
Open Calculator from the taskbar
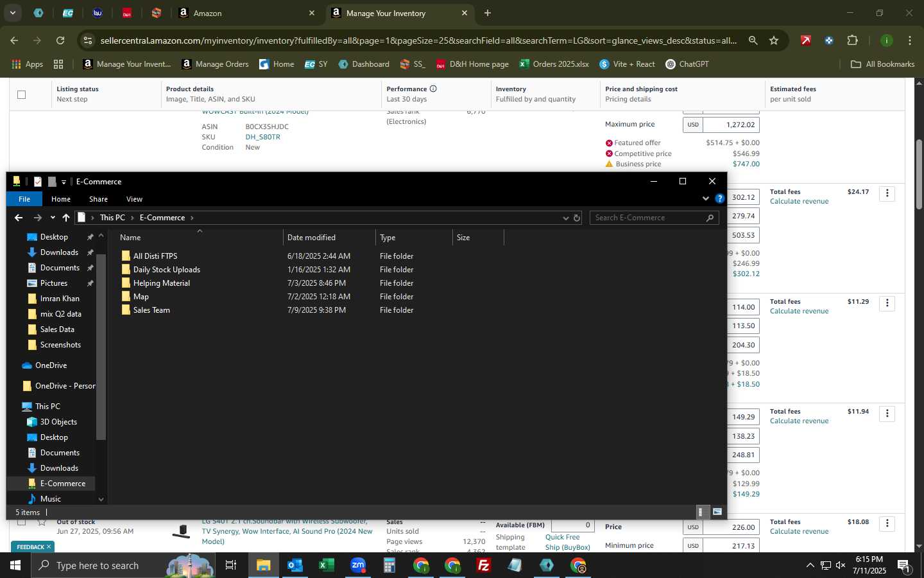pos(389,565)
